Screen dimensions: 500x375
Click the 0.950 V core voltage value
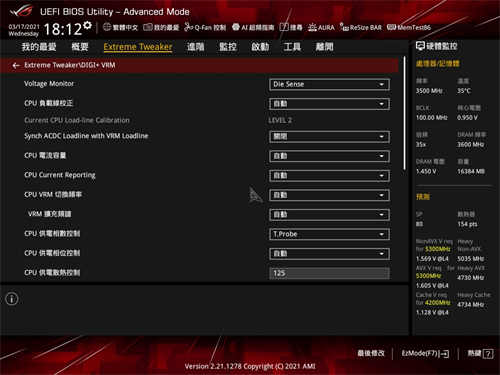[468, 118]
